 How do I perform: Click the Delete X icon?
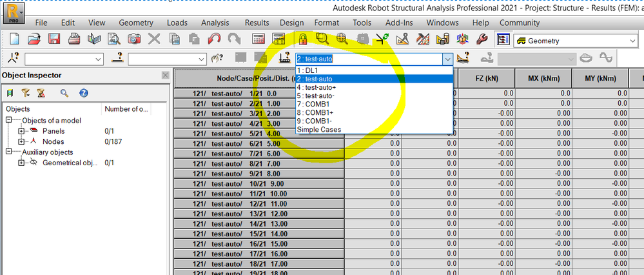[x=154, y=39]
